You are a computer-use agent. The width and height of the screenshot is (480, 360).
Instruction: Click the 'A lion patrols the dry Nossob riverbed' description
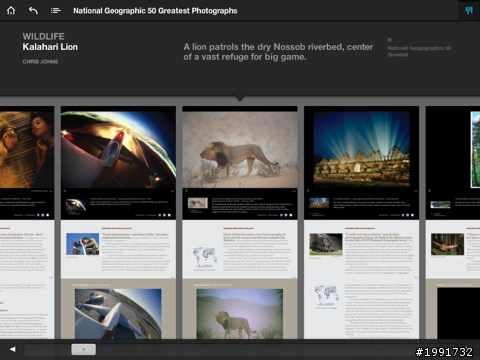tap(278, 52)
